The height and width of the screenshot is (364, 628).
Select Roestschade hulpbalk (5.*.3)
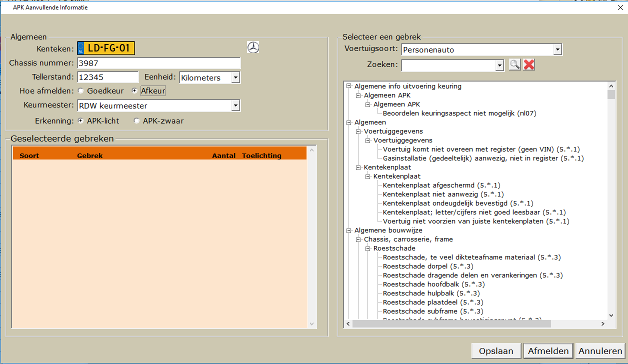[x=431, y=293]
